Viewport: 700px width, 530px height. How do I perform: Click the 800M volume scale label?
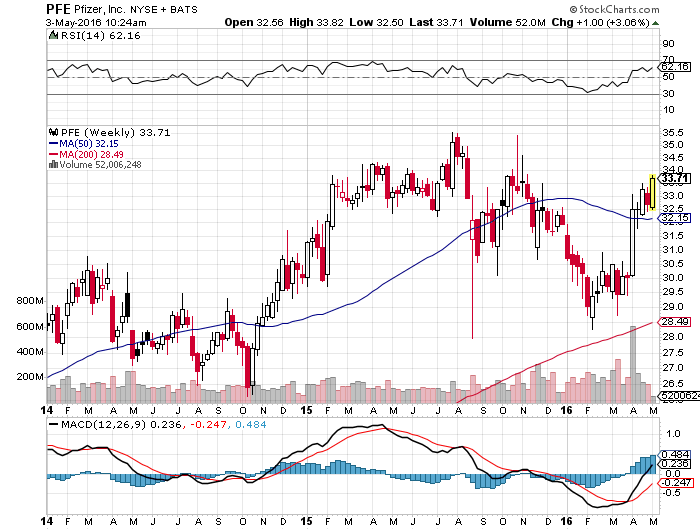(30, 300)
